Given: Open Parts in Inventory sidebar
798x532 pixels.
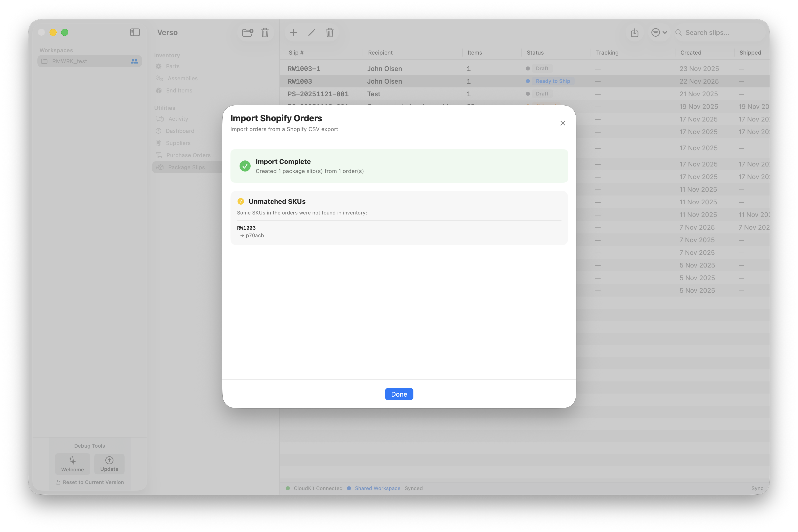Looking at the screenshot, I should (x=172, y=66).
